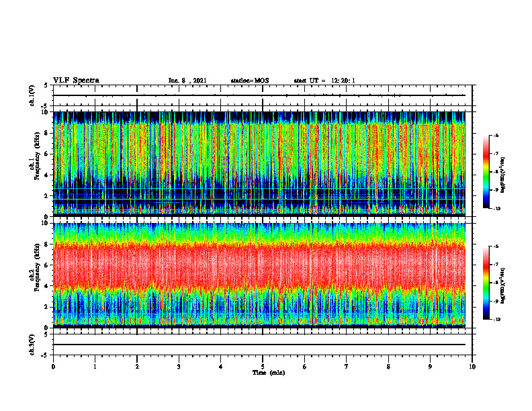The width and height of the screenshot is (532, 411).
Task: Click the "Time (min)" axis label
Action: click(269, 373)
